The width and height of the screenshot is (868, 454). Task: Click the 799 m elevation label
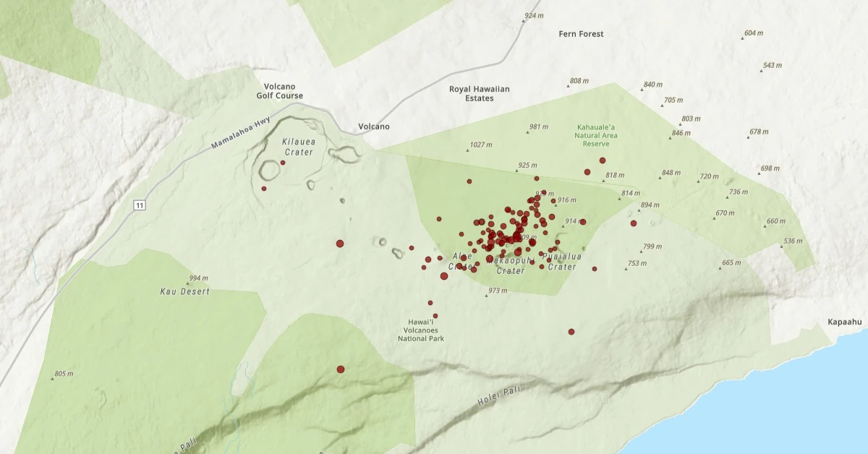pos(652,247)
